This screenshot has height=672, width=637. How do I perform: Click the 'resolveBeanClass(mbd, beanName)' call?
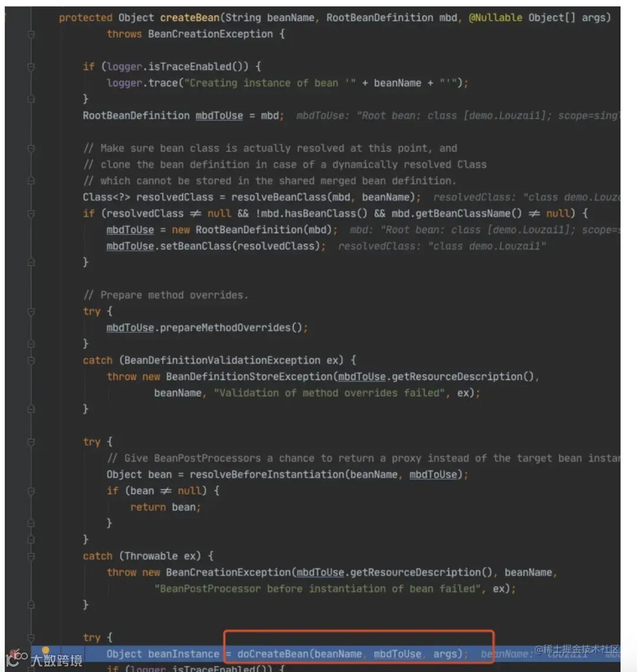pos(323,197)
